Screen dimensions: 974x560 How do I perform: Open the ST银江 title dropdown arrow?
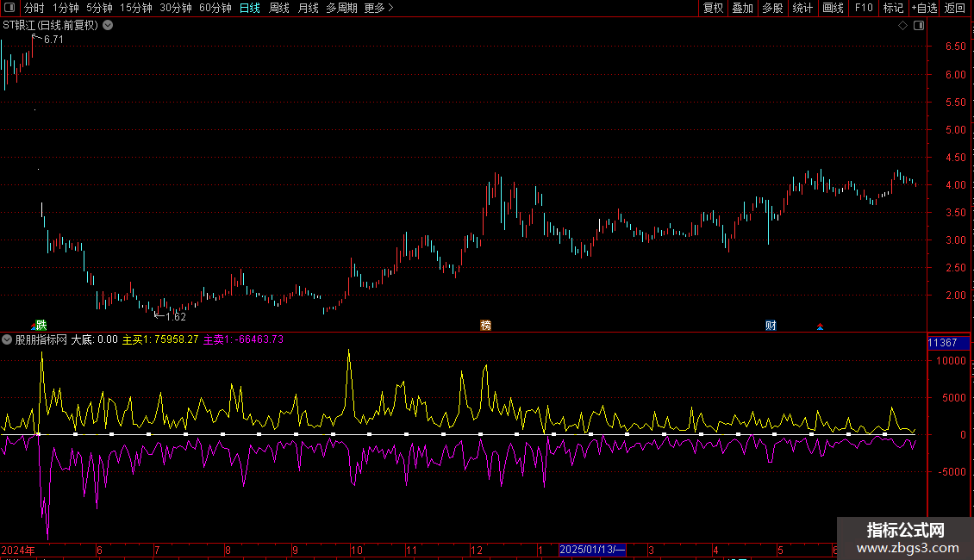point(108,26)
